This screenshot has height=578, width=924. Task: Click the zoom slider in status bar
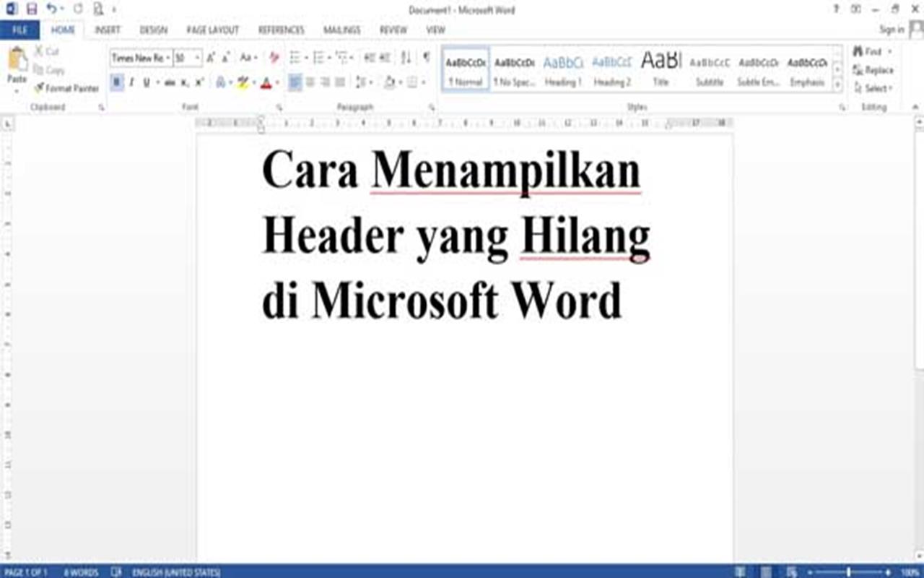click(848, 572)
